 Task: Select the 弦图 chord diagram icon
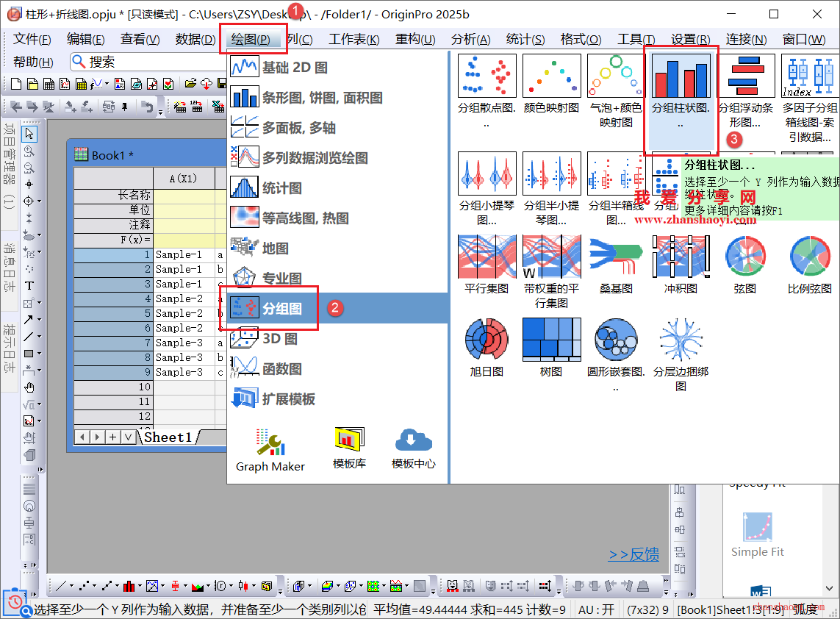click(x=745, y=257)
